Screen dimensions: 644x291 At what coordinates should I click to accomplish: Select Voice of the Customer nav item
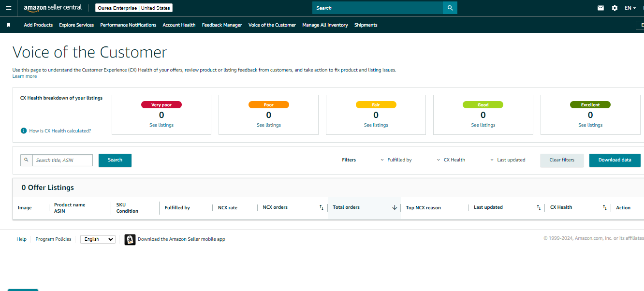pyautogui.click(x=272, y=25)
